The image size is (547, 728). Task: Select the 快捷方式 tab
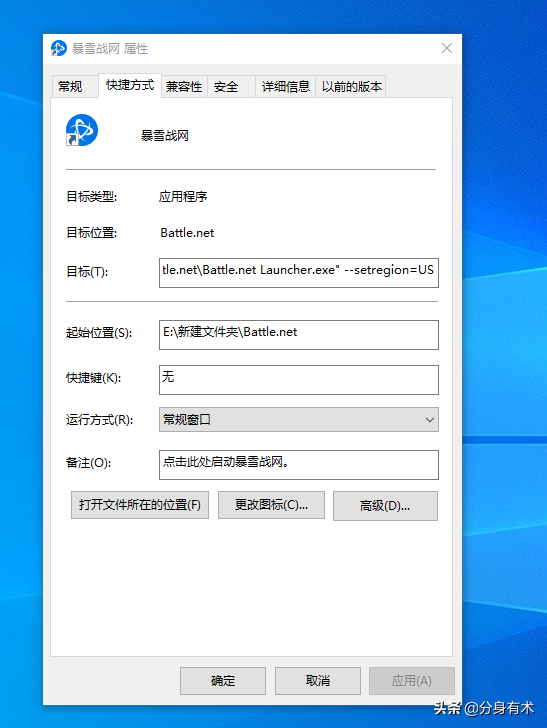click(x=130, y=85)
